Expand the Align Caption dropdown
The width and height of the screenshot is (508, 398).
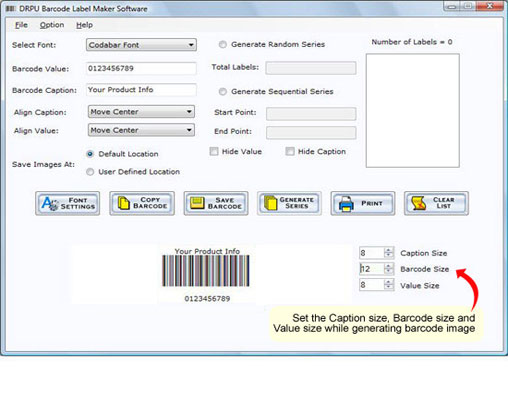point(141,112)
